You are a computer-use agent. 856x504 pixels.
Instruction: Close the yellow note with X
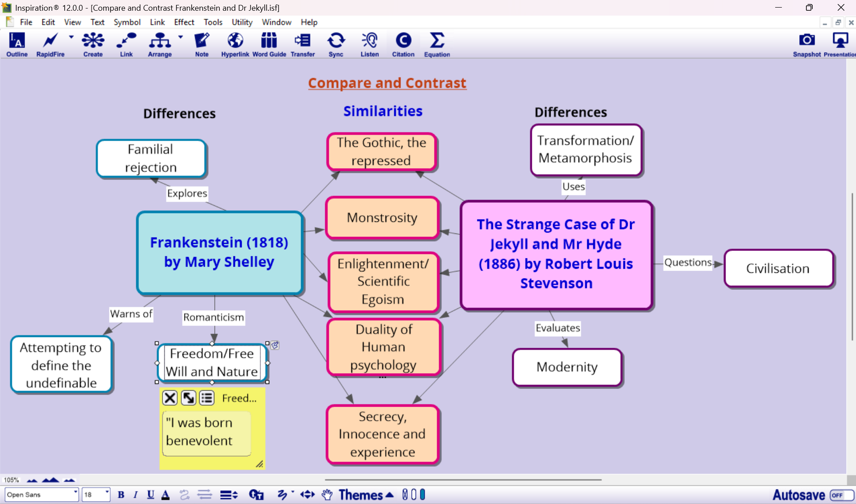coord(170,398)
